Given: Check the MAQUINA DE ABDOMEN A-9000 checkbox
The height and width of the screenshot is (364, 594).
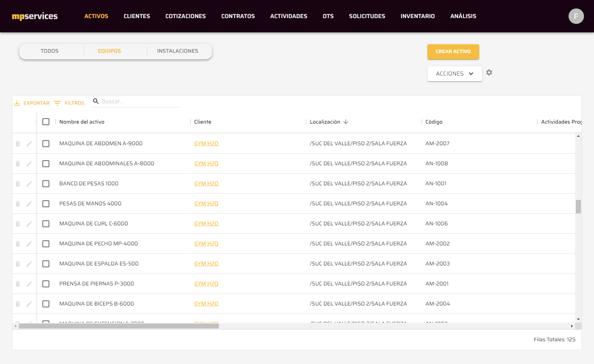Looking at the screenshot, I should click(46, 144).
